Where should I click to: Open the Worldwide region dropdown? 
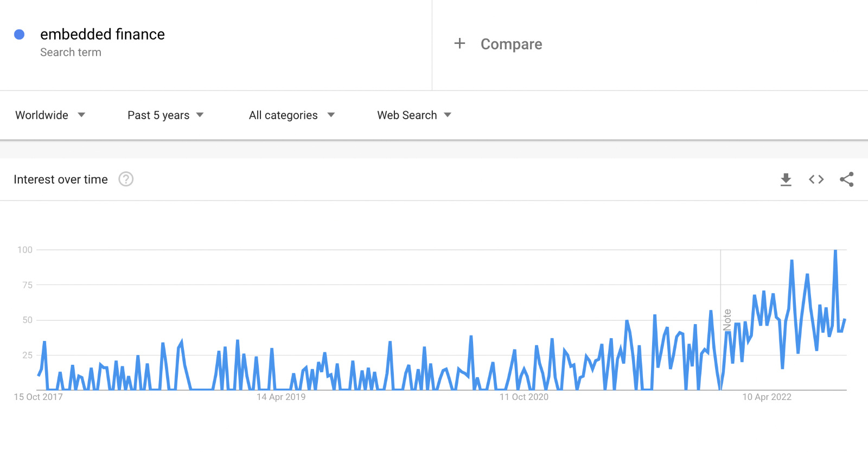click(x=50, y=115)
